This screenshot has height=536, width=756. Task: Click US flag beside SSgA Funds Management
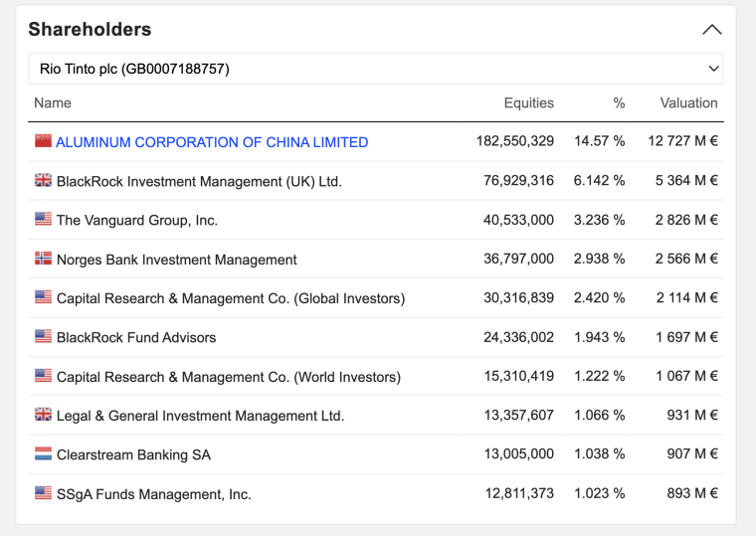(x=43, y=493)
